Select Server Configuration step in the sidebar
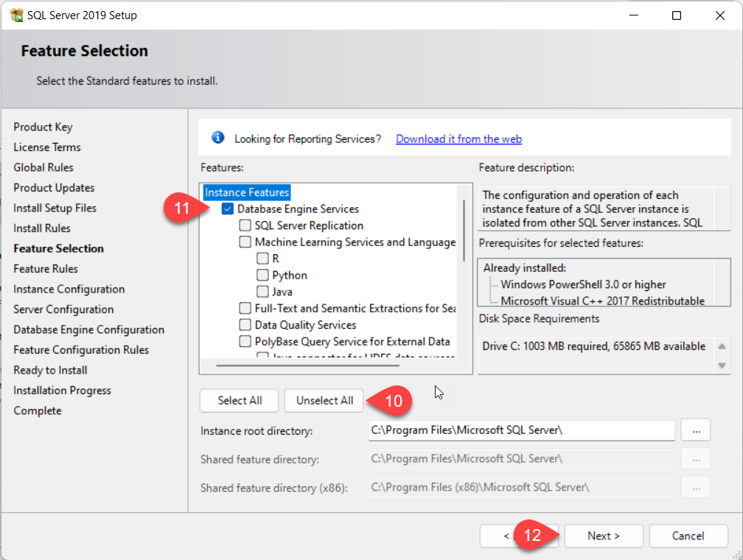Screen dimensions: 743x560 [63, 309]
